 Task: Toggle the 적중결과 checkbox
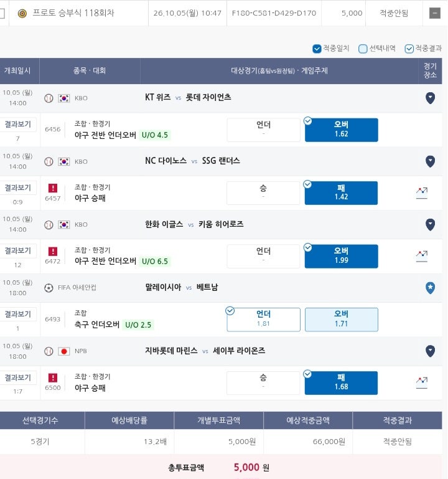tap(409, 49)
